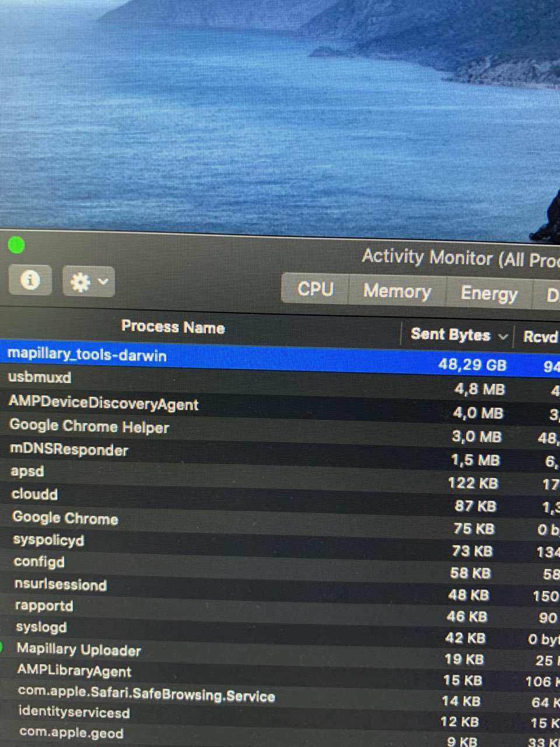The height and width of the screenshot is (747, 560).
Task: Select the configd process
Action: point(39,562)
